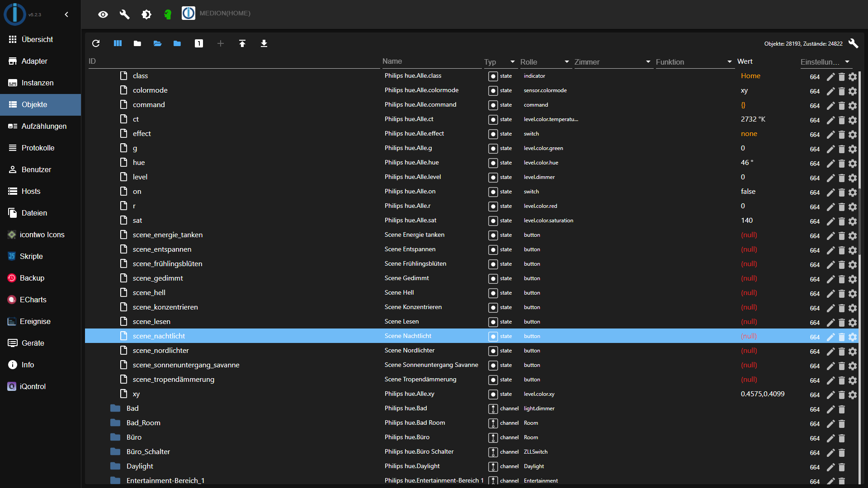Open the Rolle filter dropdown
The width and height of the screenshot is (868, 488).
click(545, 62)
